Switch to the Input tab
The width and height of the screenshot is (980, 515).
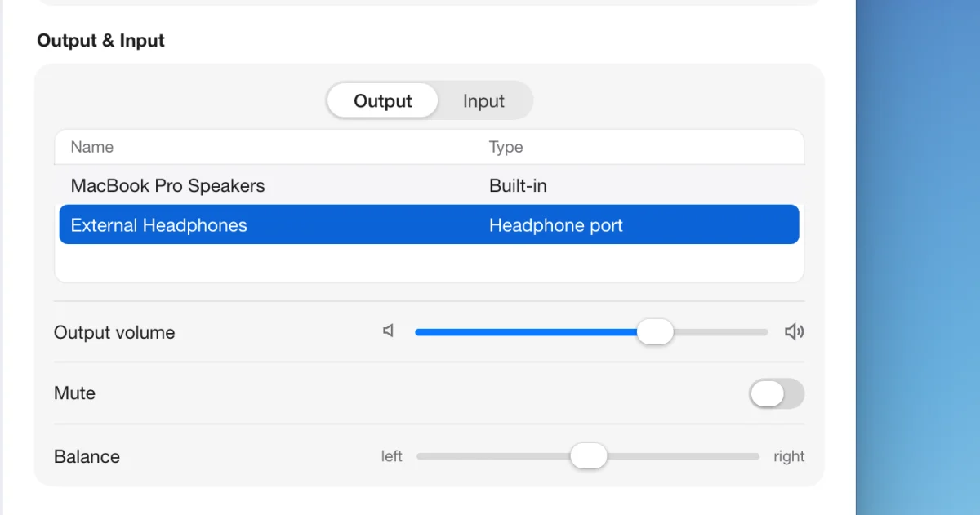[x=483, y=101]
